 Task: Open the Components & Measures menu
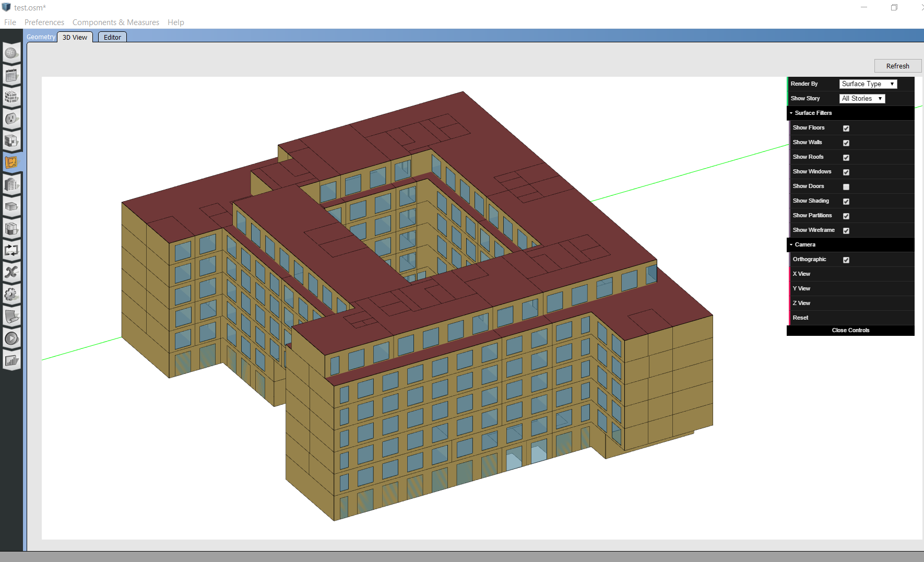[116, 22]
